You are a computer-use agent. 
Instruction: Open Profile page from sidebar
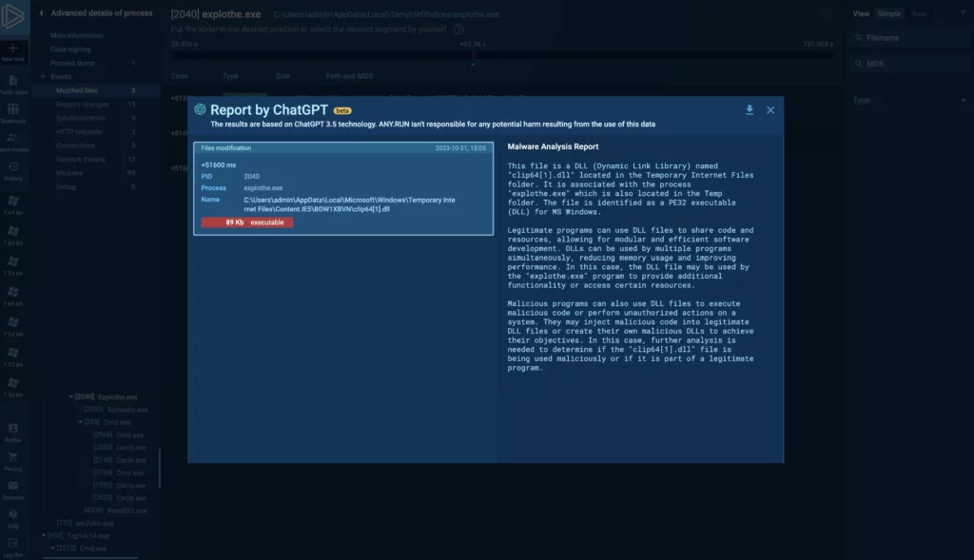[x=13, y=433]
